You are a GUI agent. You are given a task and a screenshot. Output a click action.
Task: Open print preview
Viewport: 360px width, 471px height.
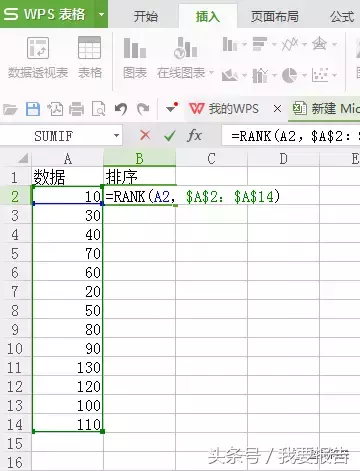99,109
